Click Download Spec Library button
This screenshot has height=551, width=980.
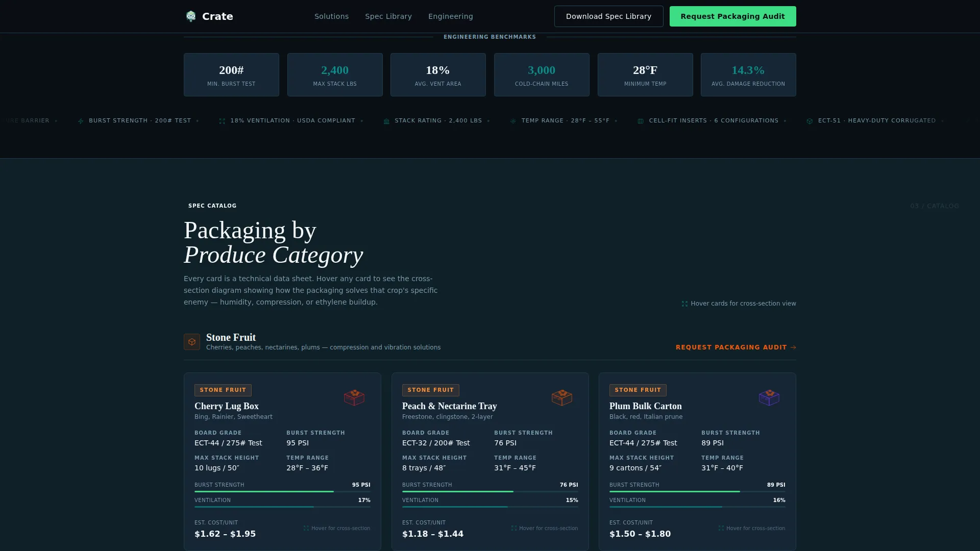click(x=609, y=16)
